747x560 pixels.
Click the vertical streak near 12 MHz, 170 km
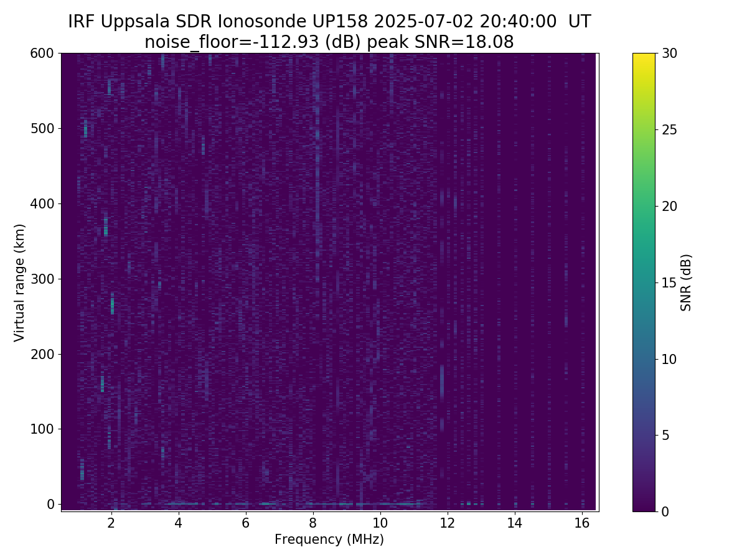tap(442, 381)
